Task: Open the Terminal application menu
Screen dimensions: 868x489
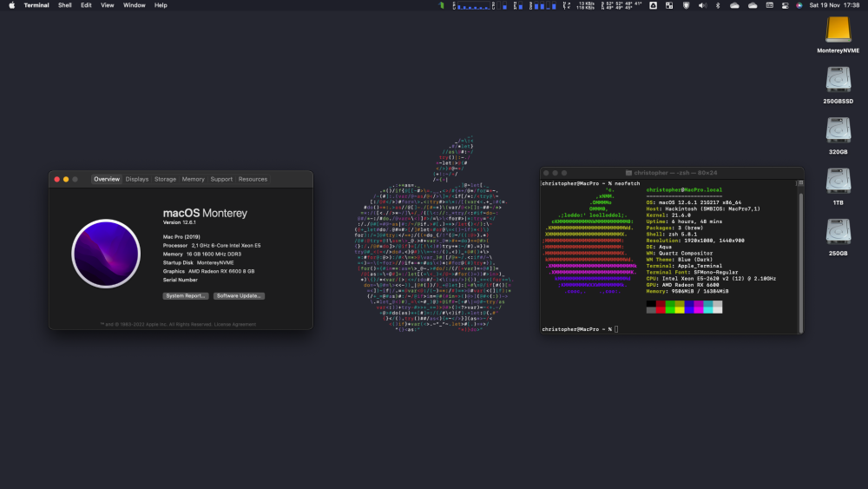Action: (36, 5)
